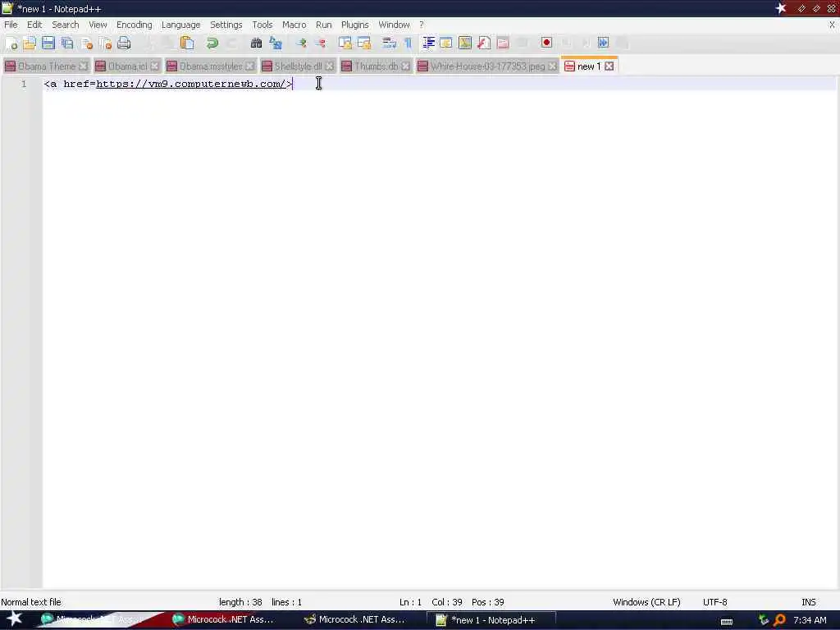This screenshot has height=630, width=840.
Task: Open the View menu
Action: 98,25
